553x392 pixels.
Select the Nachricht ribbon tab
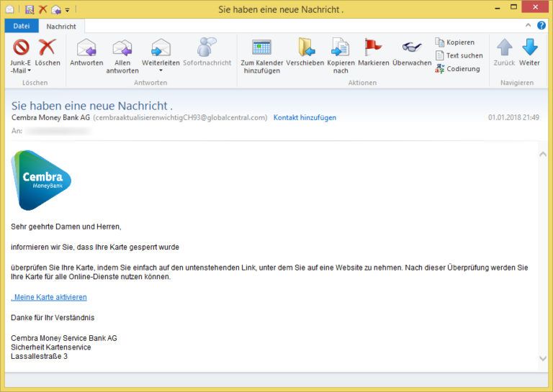(61, 27)
